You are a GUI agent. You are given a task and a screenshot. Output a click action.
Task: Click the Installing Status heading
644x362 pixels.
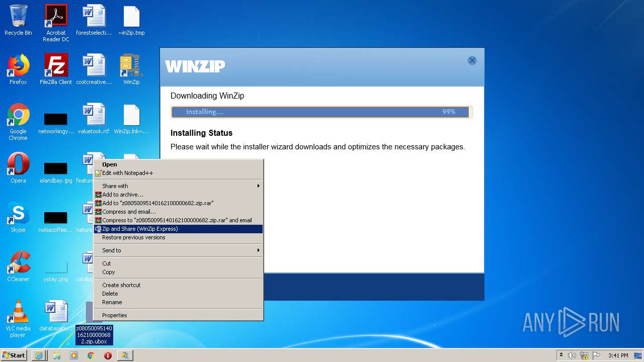point(201,133)
